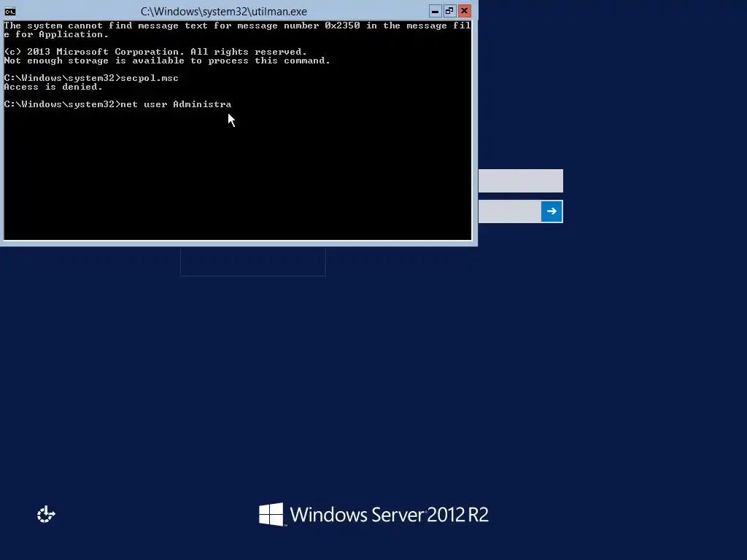This screenshot has height=560, width=747.
Task: Click the 'Access is denied.' message
Action: tap(53, 87)
